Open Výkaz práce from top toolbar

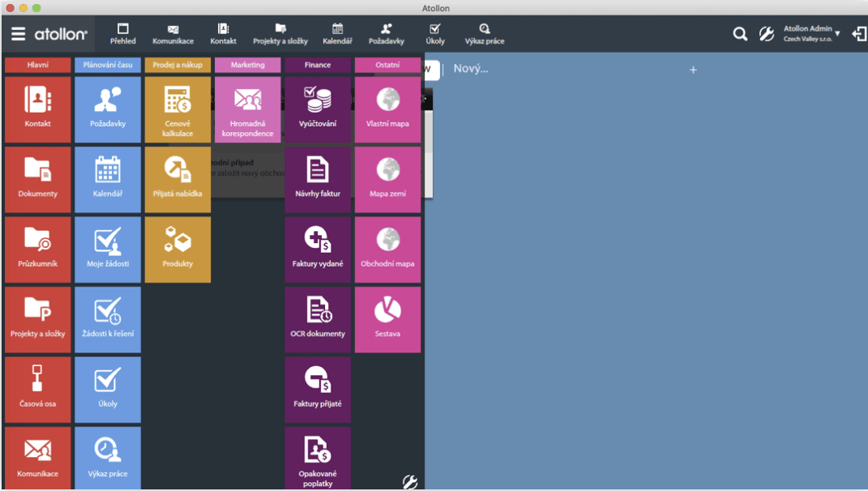click(x=484, y=34)
